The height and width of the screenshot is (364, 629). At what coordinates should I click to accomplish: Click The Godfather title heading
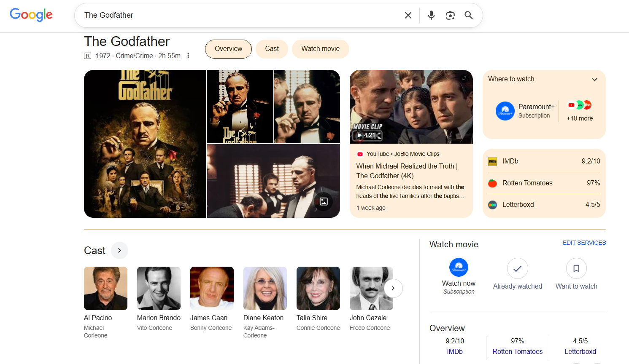coord(127,41)
